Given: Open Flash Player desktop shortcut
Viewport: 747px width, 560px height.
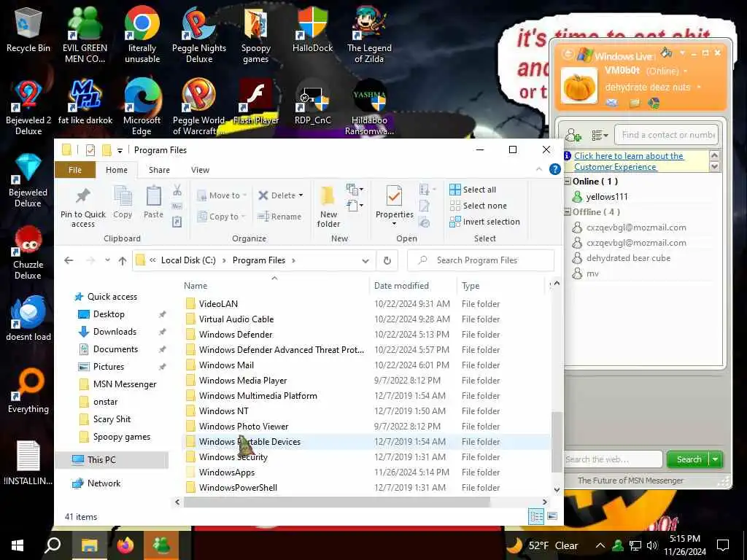Looking at the screenshot, I should point(256,102).
